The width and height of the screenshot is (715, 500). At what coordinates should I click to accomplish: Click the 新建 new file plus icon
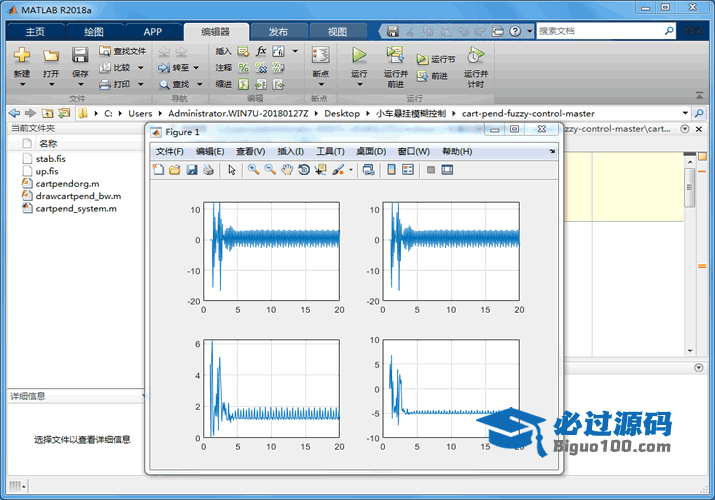pyautogui.click(x=22, y=56)
